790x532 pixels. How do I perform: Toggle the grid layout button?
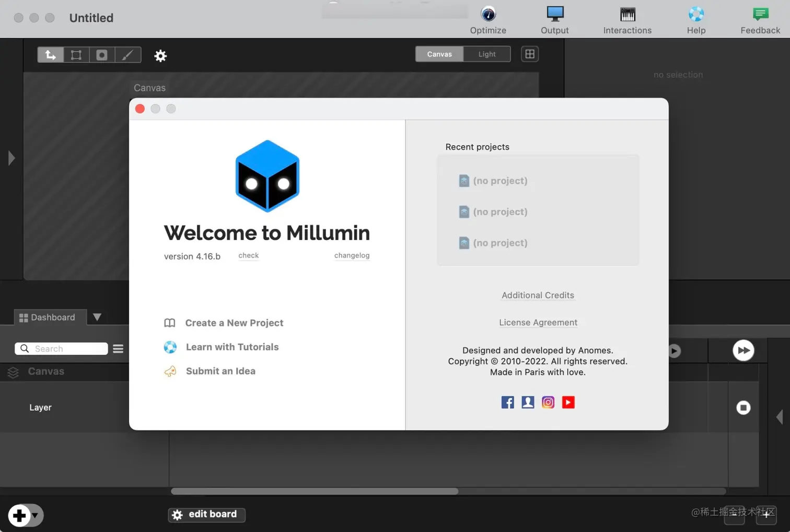(x=530, y=54)
